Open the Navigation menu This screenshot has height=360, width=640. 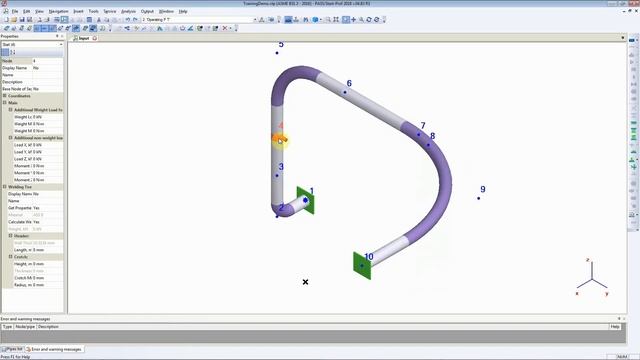pos(58,11)
